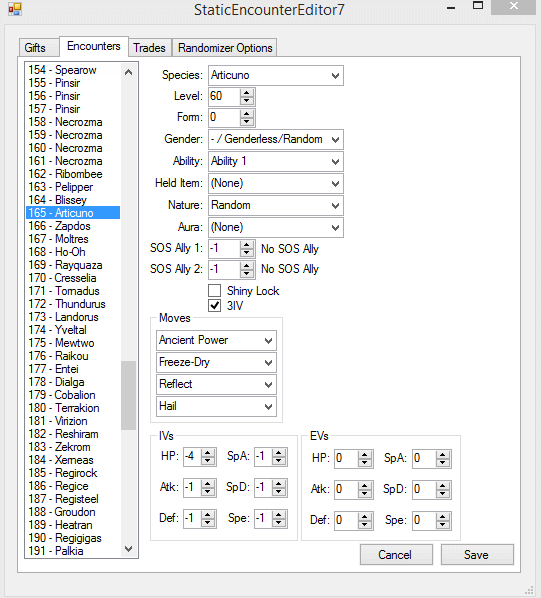Viewport: 541px width, 598px height.
Task: Click into the Level input field
Action: click(225, 96)
